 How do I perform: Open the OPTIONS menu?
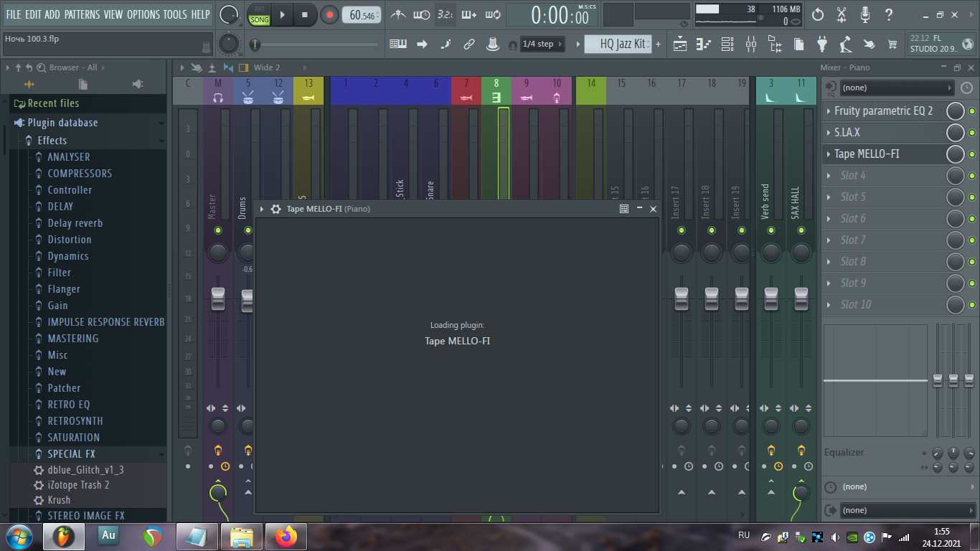coord(143,14)
